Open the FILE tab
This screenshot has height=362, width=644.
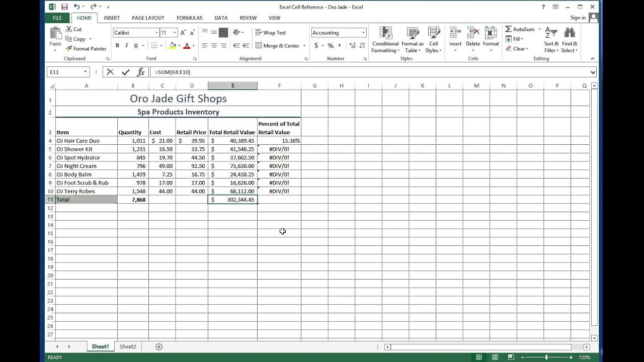tap(57, 18)
